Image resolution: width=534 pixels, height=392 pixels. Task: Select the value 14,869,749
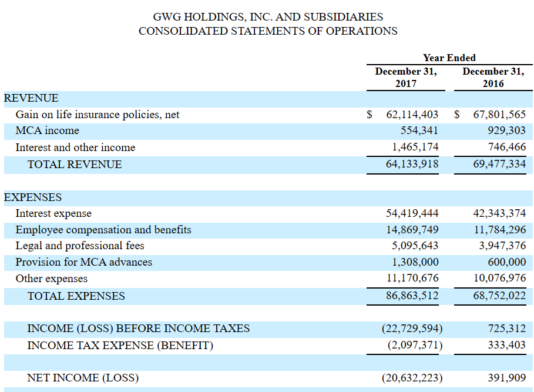(x=412, y=230)
